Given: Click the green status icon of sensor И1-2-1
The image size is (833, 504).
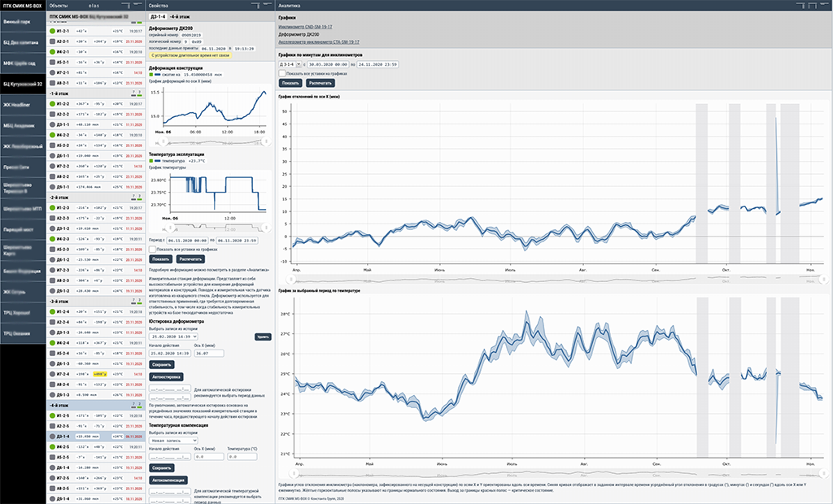Looking at the screenshot, I should point(52,30).
